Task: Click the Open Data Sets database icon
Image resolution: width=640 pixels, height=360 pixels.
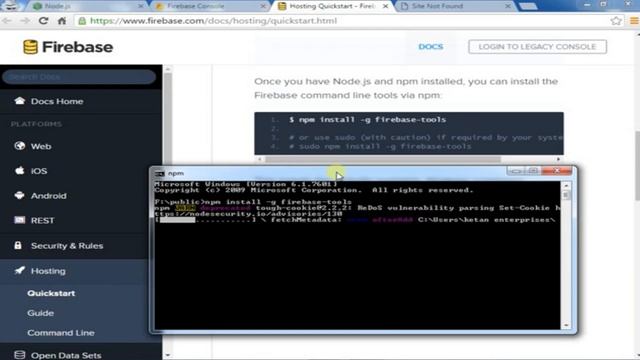Action: pyautogui.click(x=19, y=355)
